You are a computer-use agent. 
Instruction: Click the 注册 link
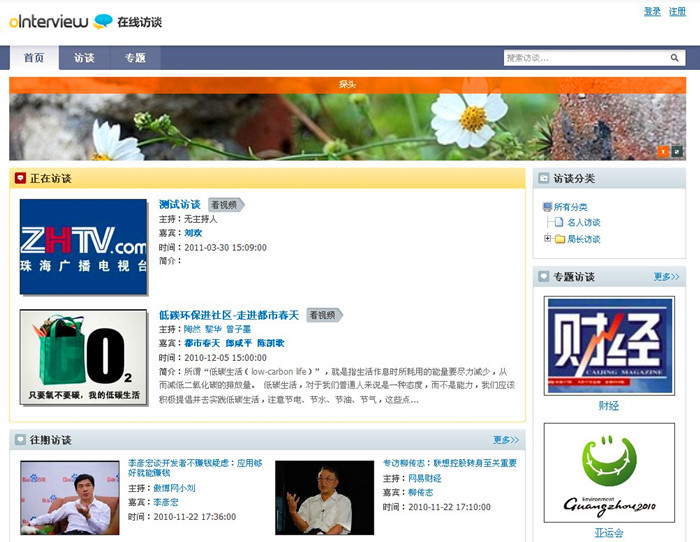677,11
